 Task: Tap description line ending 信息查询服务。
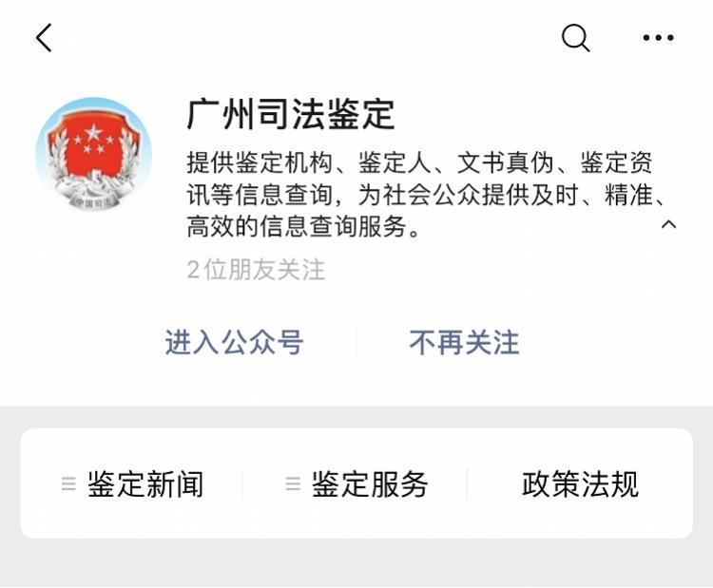coord(303,226)
